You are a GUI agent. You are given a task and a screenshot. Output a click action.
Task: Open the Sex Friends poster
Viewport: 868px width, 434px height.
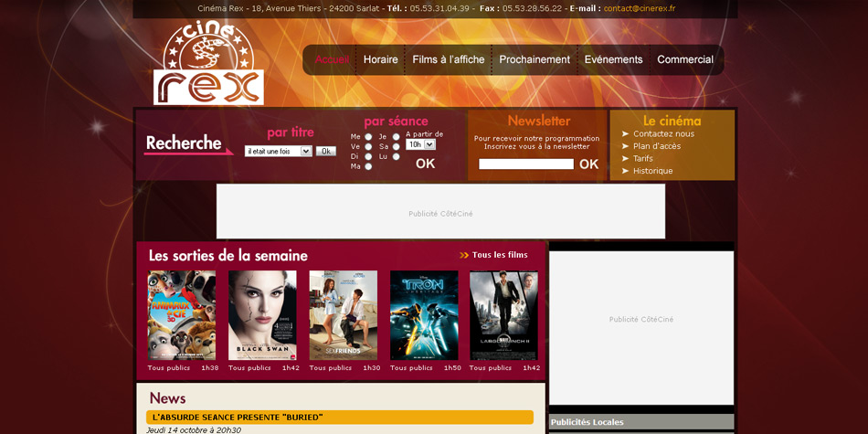click(344, 315)
